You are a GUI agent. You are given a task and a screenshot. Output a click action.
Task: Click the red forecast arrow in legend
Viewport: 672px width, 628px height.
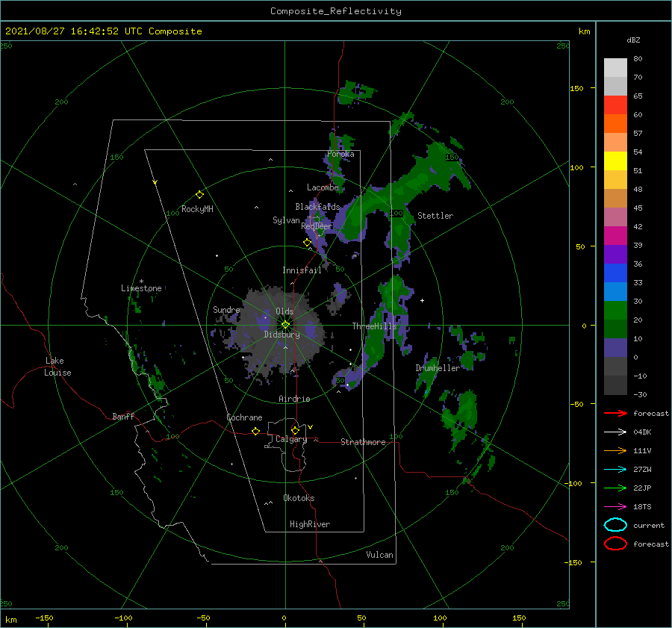pos(615,413)
